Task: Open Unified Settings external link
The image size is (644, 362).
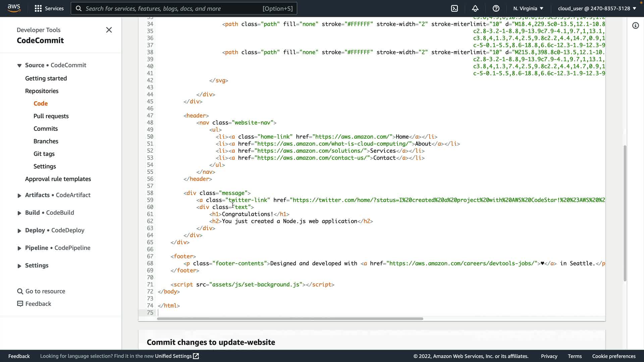Action: click(x=177, y=356)
